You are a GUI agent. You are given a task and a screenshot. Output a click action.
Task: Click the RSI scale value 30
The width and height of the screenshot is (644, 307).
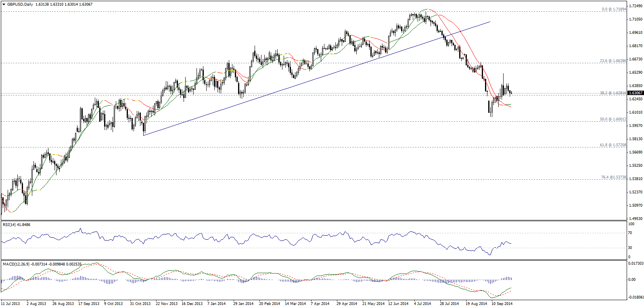point(630,248)
